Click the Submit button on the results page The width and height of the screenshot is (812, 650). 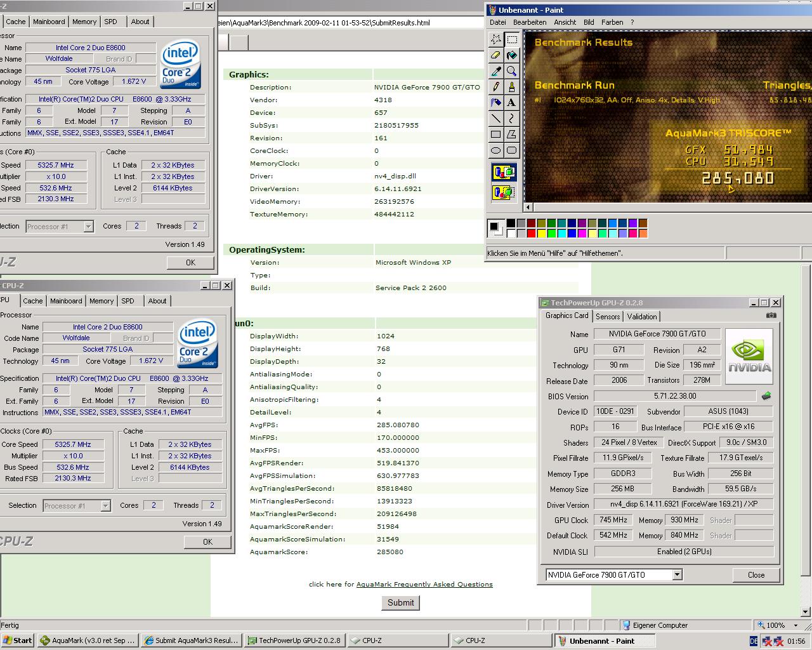[x=401, y=602]
